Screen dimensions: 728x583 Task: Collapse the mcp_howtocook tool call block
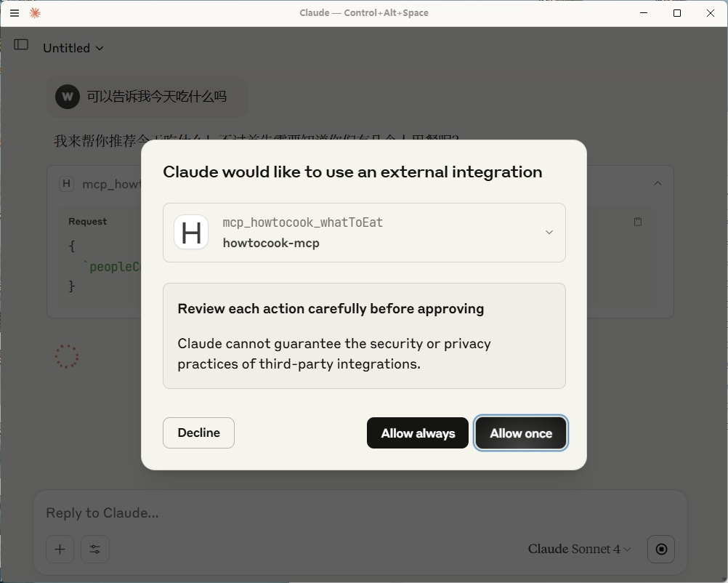[658, 184]
